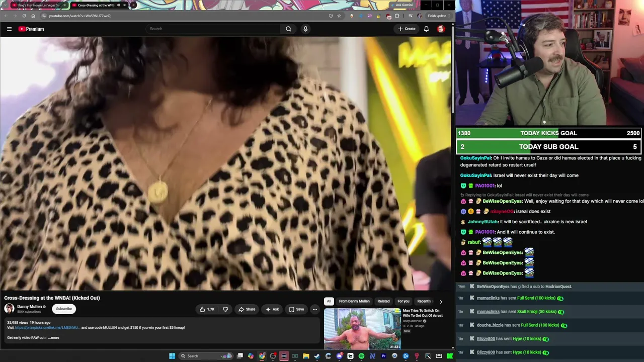Viewport: 644px width, 362px height.
Task: Go back in browser history
Action: point(6,16)
